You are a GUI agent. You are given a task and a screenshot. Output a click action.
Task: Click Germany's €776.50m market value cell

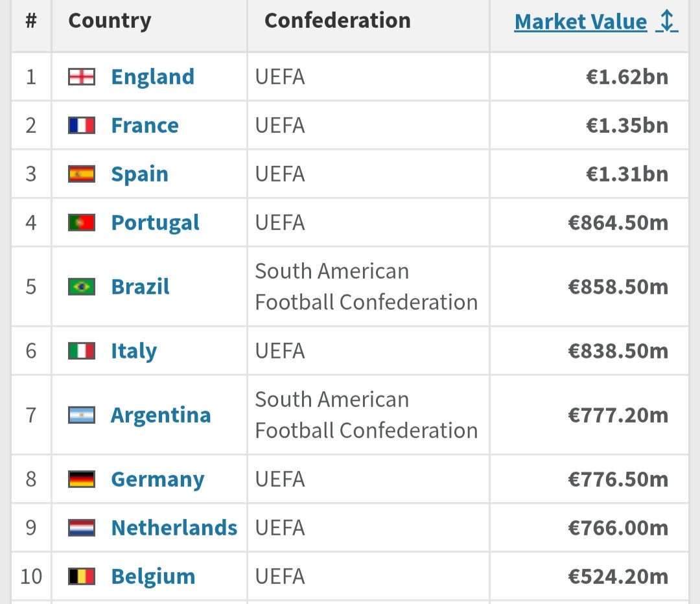click(x=618, y=480)
